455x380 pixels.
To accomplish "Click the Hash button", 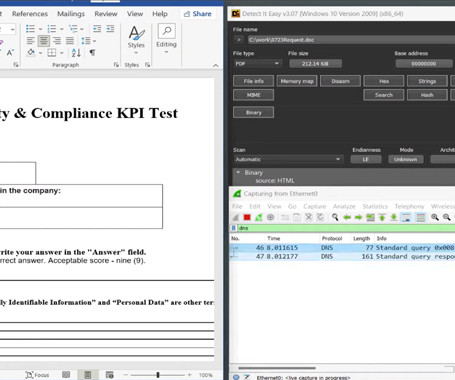I will pyautogui.click(x=427, y=95).
